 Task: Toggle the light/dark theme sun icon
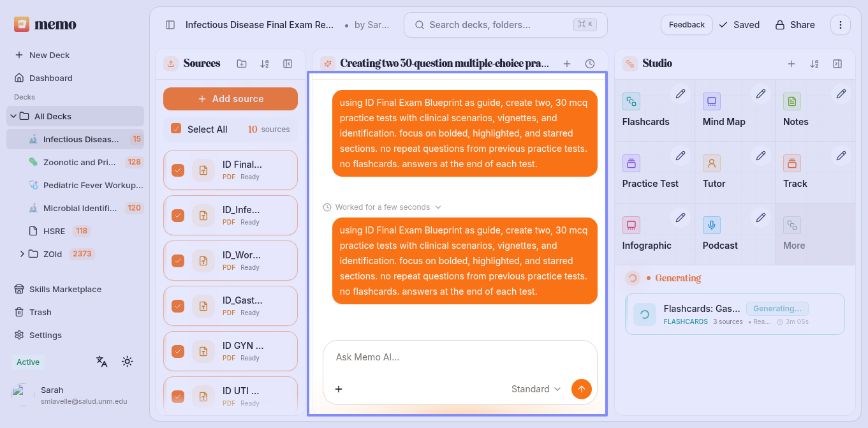(x=127, y=362)
